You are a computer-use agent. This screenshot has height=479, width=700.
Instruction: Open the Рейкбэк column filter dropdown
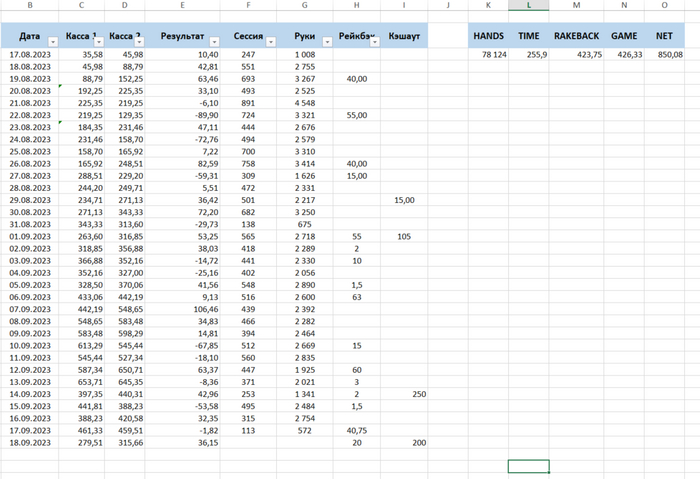click(x=375, y=42)
